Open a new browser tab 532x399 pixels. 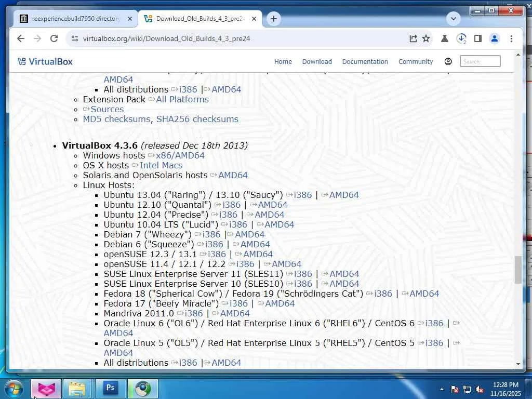(274, 19)
